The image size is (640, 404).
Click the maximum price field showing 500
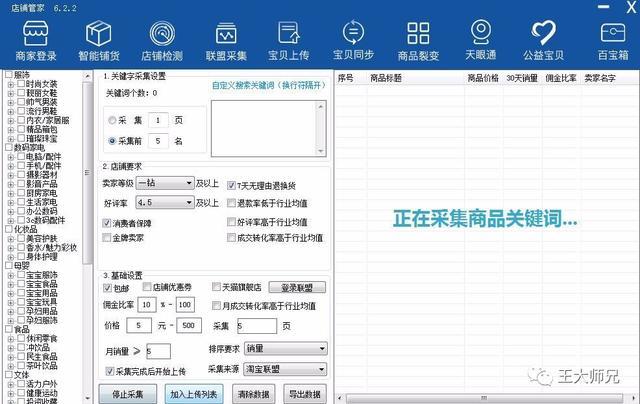[189, 325]
